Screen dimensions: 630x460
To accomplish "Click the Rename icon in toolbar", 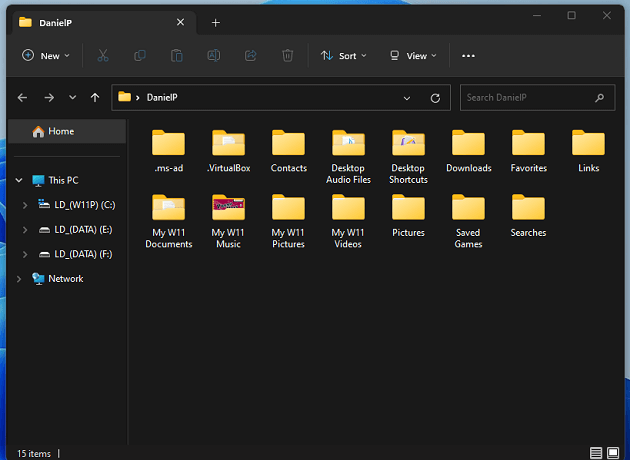I will (x=214, y=56).
